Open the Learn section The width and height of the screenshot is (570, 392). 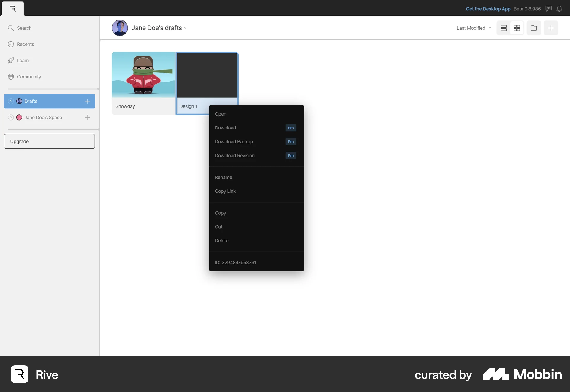pos(23,60)
